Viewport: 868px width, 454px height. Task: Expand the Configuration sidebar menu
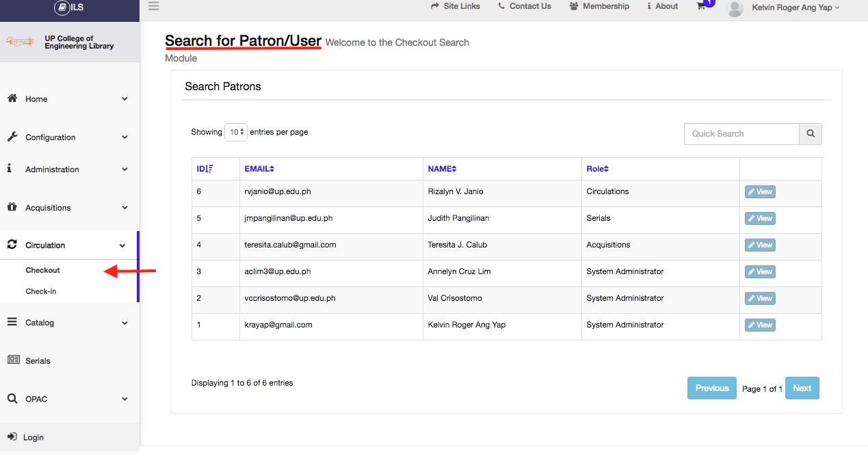pos(67,137)
